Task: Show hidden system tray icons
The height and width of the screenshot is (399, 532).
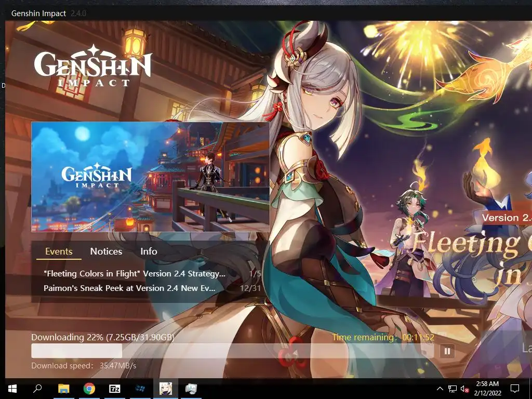Action: pyautogui.click(x=440, y=389)
